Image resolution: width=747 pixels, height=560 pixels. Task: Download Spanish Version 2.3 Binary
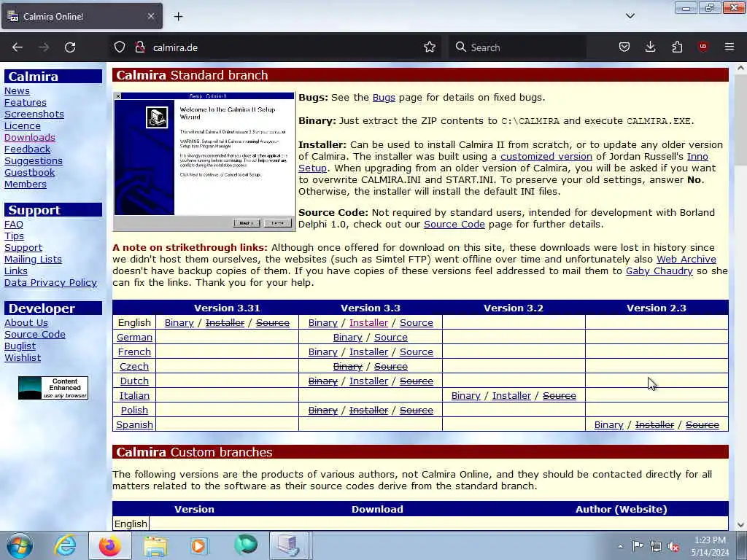coord(608,425)
